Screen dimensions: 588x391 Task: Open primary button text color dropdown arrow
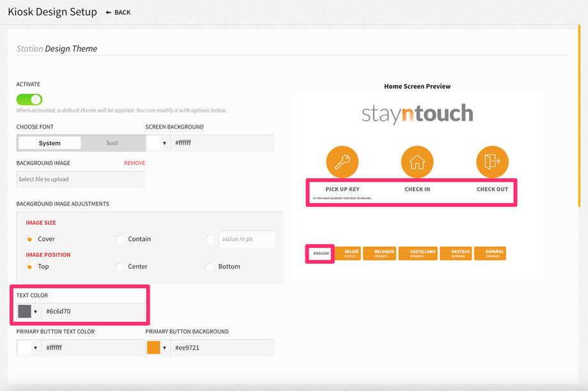(x=35, y=348)
